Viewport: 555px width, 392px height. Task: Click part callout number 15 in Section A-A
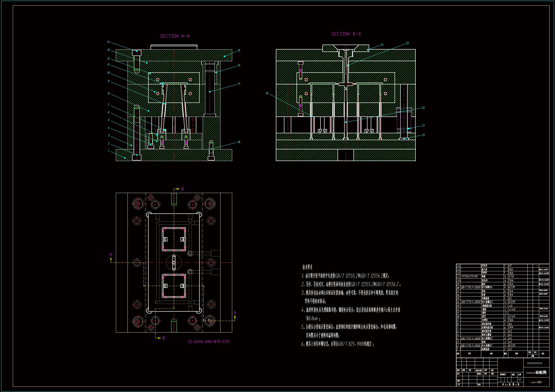239,51
